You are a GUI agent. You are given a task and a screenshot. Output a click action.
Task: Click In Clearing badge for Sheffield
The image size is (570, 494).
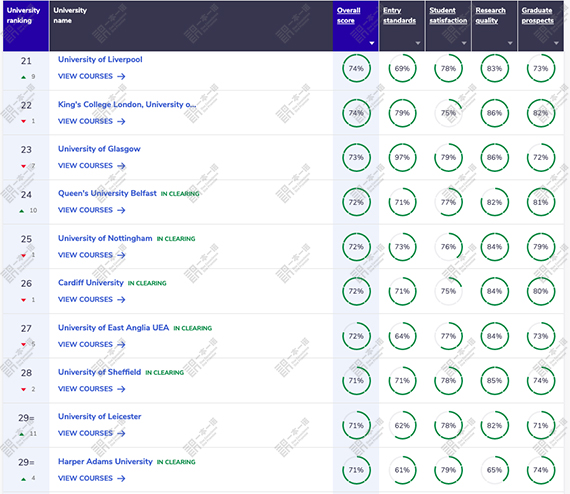point(165,373)
